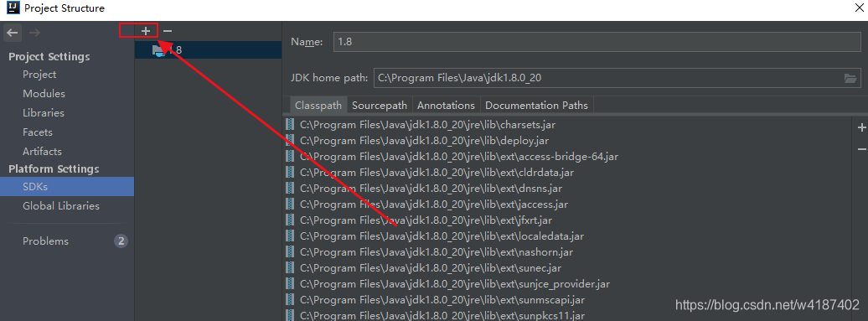Remove selected SDK with minus icon
868x321 pixels.
(x=168, y=31)
